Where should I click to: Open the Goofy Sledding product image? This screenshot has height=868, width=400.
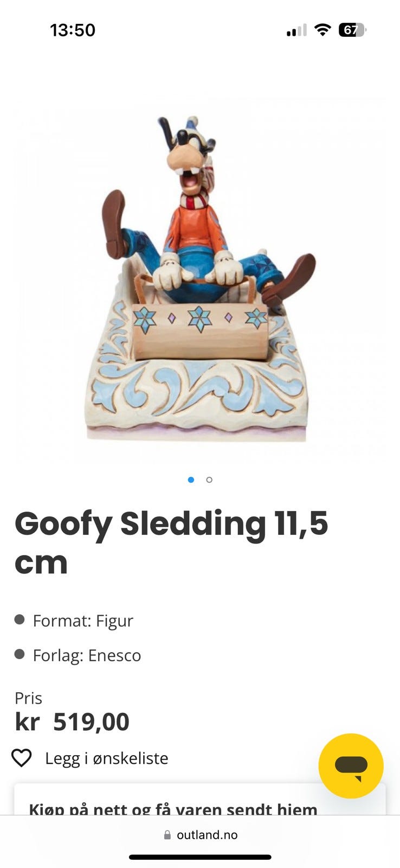point(200,279)
